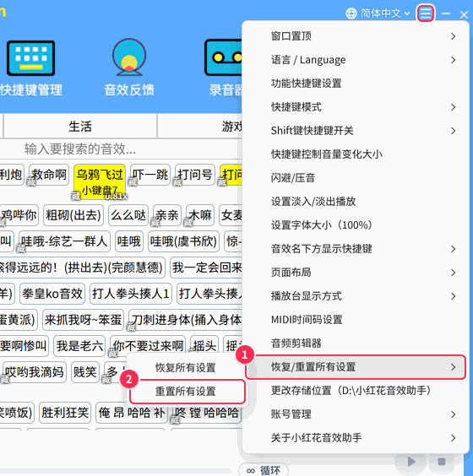Switch to the 生活 tab
Screen dimensions: 473x476
coord(80,127)
